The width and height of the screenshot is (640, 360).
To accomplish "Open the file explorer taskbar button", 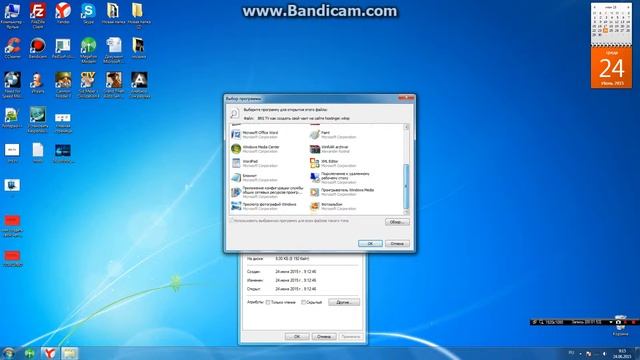I will click(x=70, y=353).
